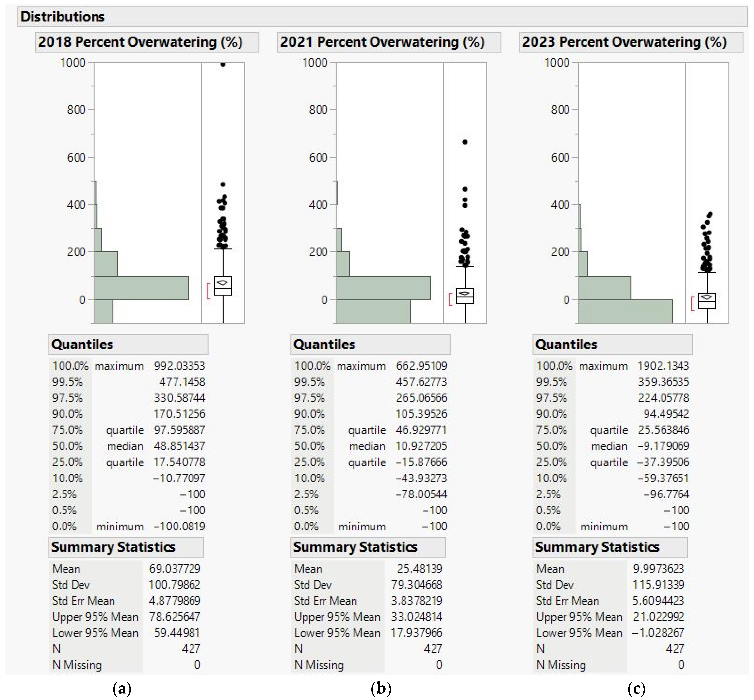Screen dimensions: 754x700
Task: Collapse the 2021 Percent Overwatering section header
Action: (x=382, y=42)
